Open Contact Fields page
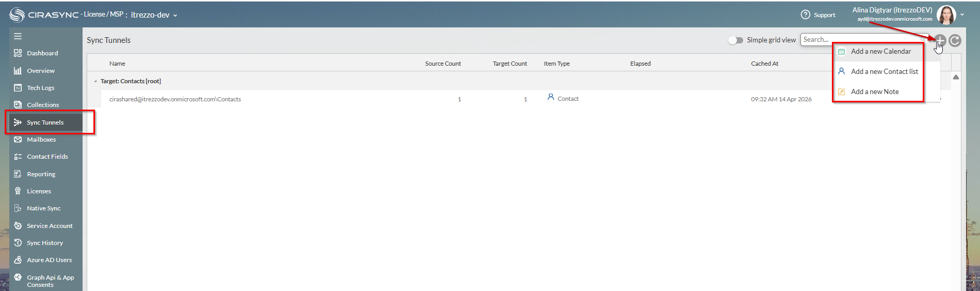This screenshot has width=980, height=291. tap(47, 157)
